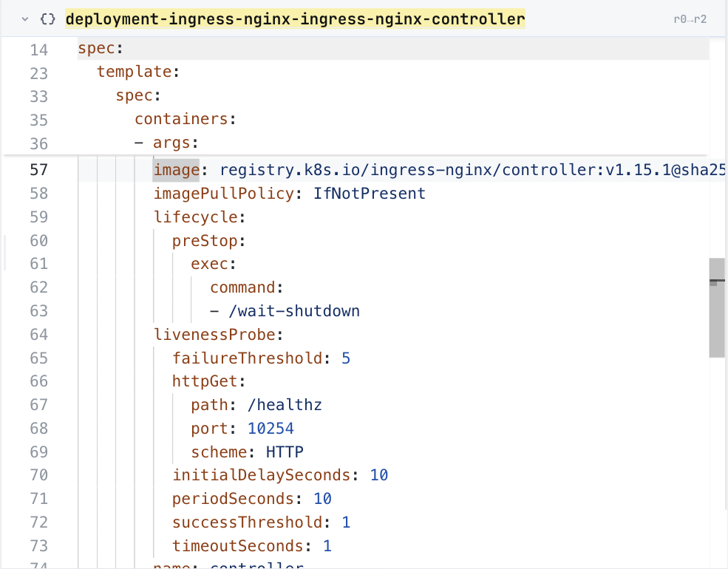728x569 pixels.
Task: Click the highlighted 'image' key
Action: click(x=176, y=170)
